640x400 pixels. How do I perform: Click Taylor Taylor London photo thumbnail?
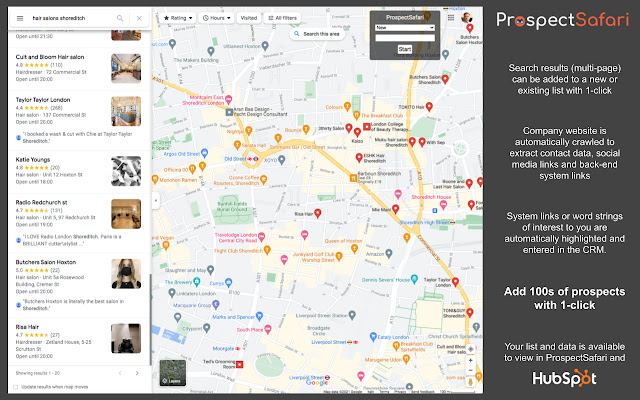pyautogui.click(x=126, y=111)
